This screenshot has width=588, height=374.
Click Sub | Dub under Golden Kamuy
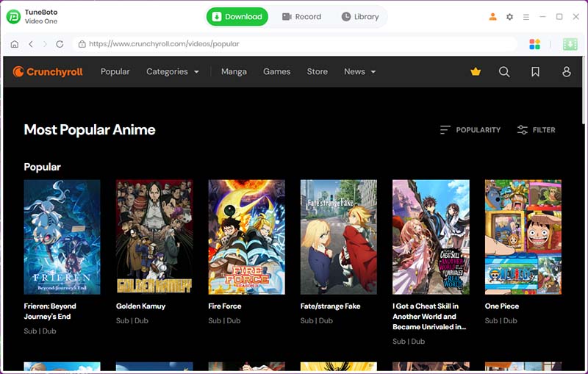(132, 321)
